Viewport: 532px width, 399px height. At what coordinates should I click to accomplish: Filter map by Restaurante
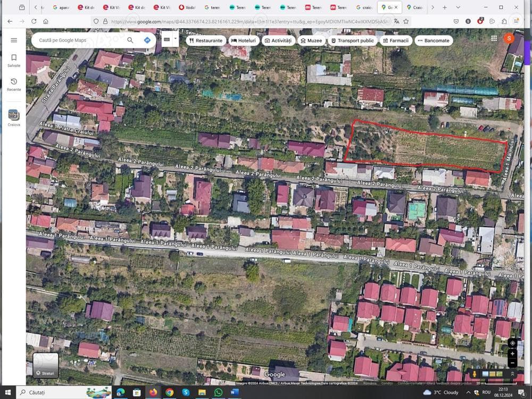205,40
